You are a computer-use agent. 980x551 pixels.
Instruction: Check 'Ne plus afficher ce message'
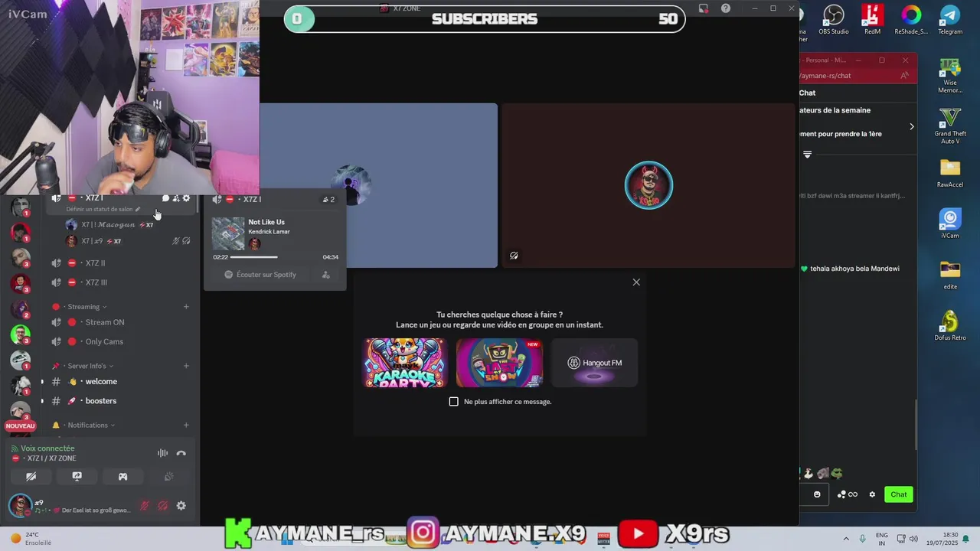pyautogui.click(x=454, y=402)
